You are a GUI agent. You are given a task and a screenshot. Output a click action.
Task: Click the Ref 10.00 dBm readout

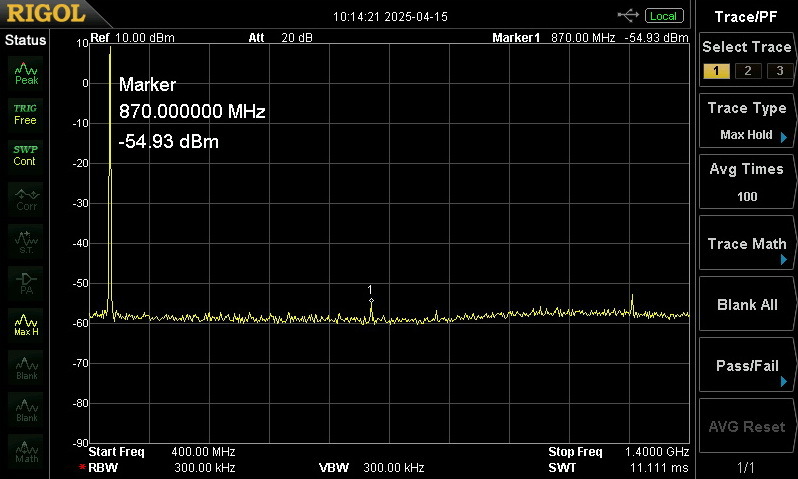pos(132,38)
